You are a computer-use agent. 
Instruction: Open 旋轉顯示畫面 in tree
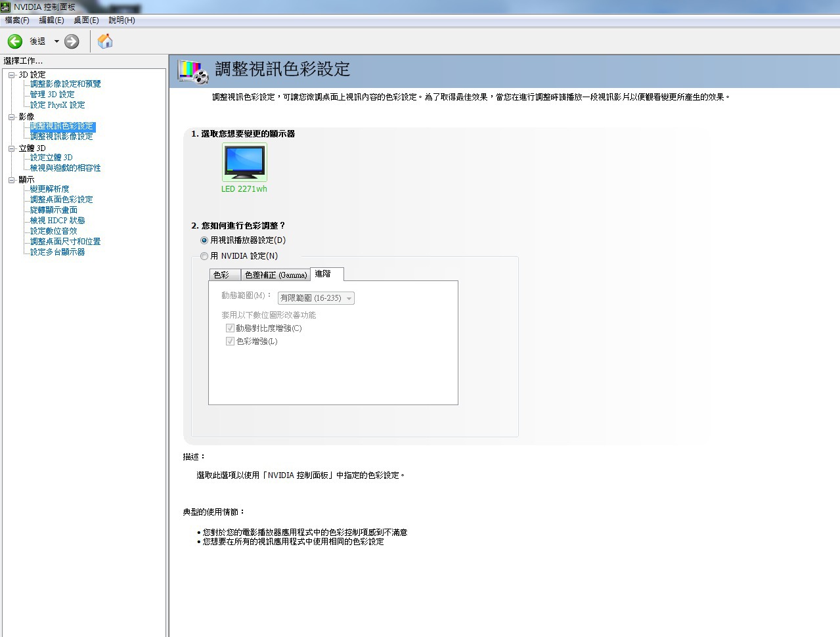coord(53,210)
